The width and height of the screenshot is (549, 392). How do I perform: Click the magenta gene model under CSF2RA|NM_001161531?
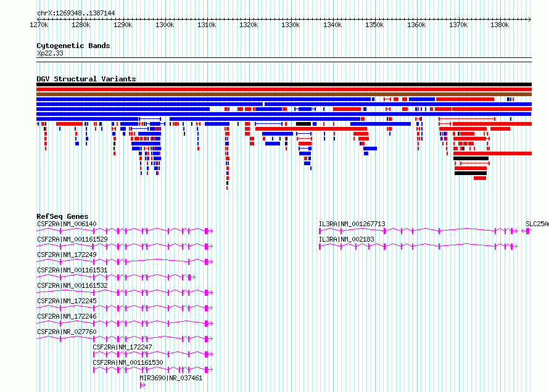click(116, 277)
